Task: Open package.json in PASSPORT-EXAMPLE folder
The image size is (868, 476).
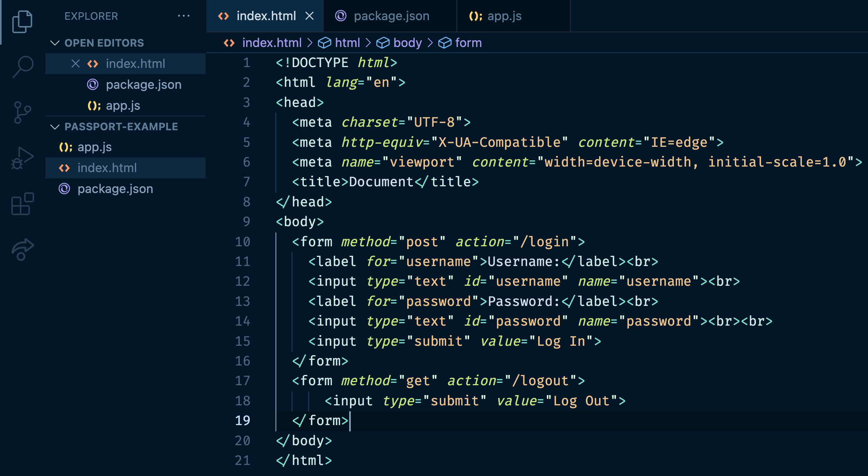Action: [x=115, y=189]
